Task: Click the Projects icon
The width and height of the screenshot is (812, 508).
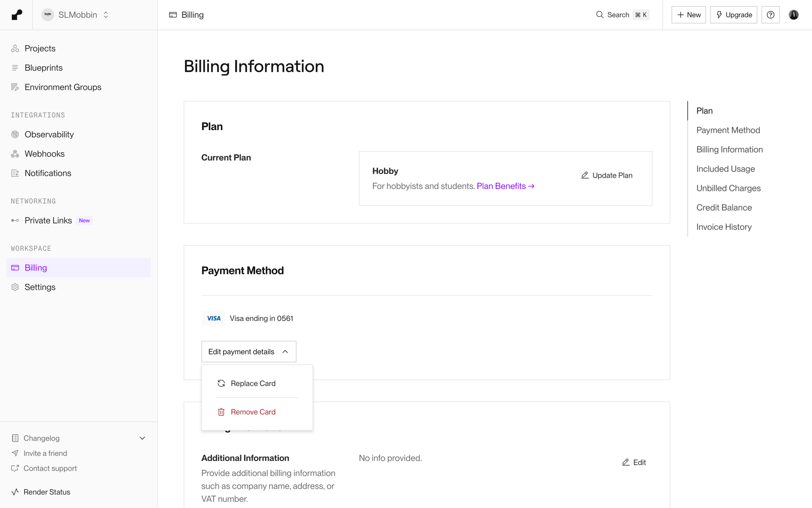Action: (x=15, y=48)
